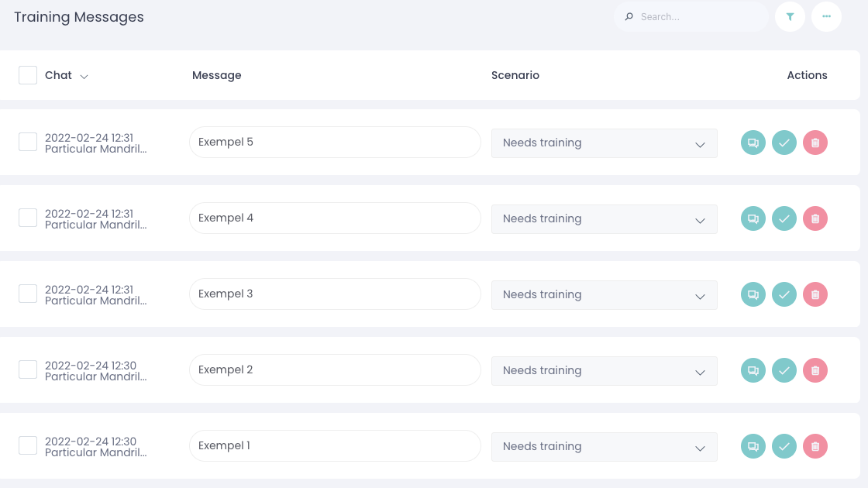This screenshot has height=488, width=868.
Task: Approve the Exempel 1 message with checkmark
Action: coord(784,446)
